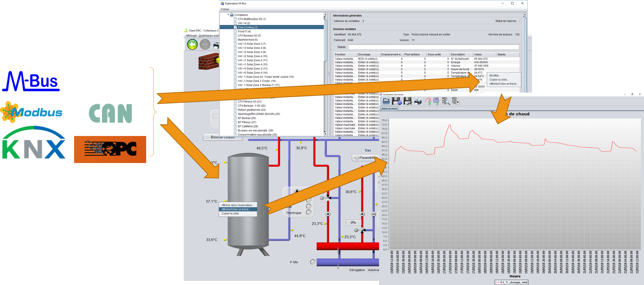Click the database search magnifier icon
The height and width of the screenshot is (285, 644).
coord(446,101)
